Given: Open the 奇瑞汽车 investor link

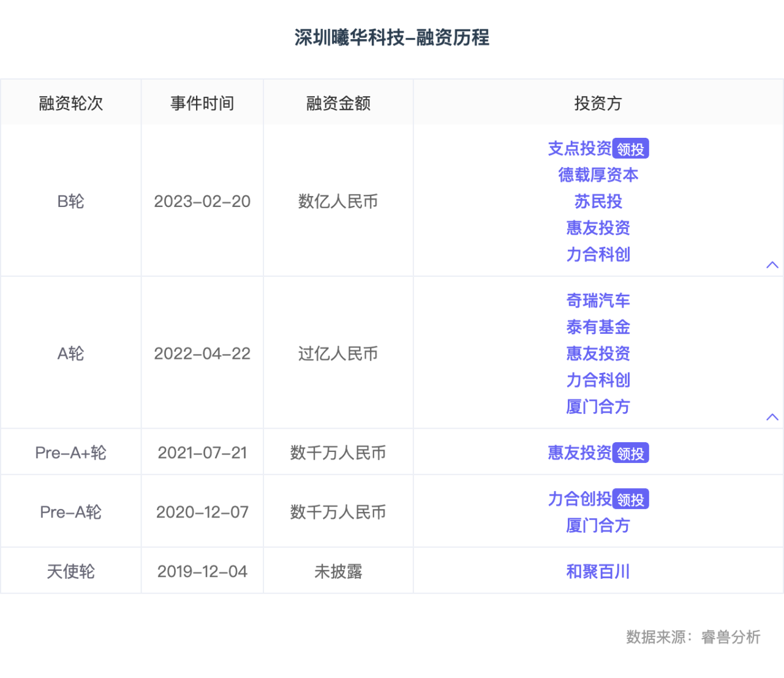Looking at the screenshot, I should (598, 301).
